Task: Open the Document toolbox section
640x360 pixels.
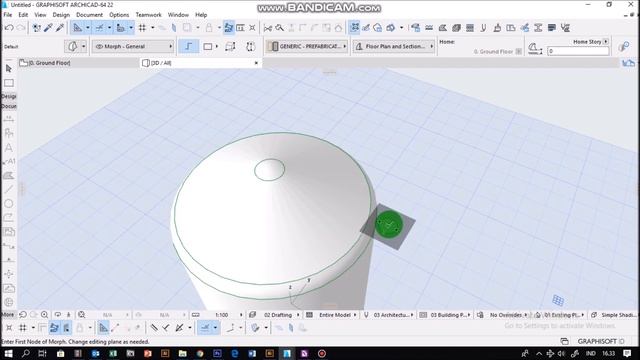Action: pyautogui.click(x=9, y=106)
